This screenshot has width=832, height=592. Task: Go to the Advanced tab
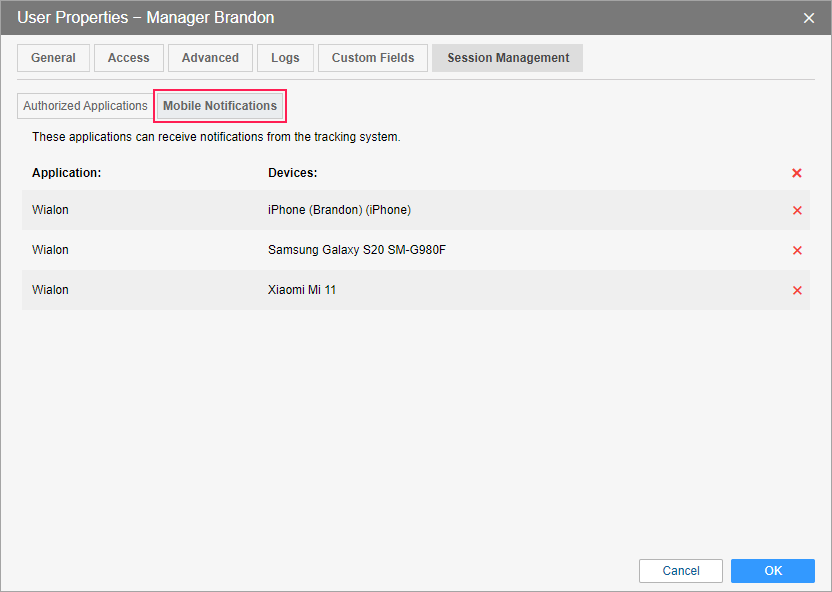[x=210, y=58]
